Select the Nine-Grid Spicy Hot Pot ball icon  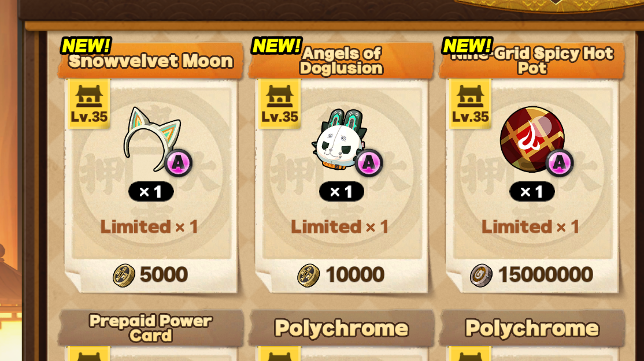532,139
